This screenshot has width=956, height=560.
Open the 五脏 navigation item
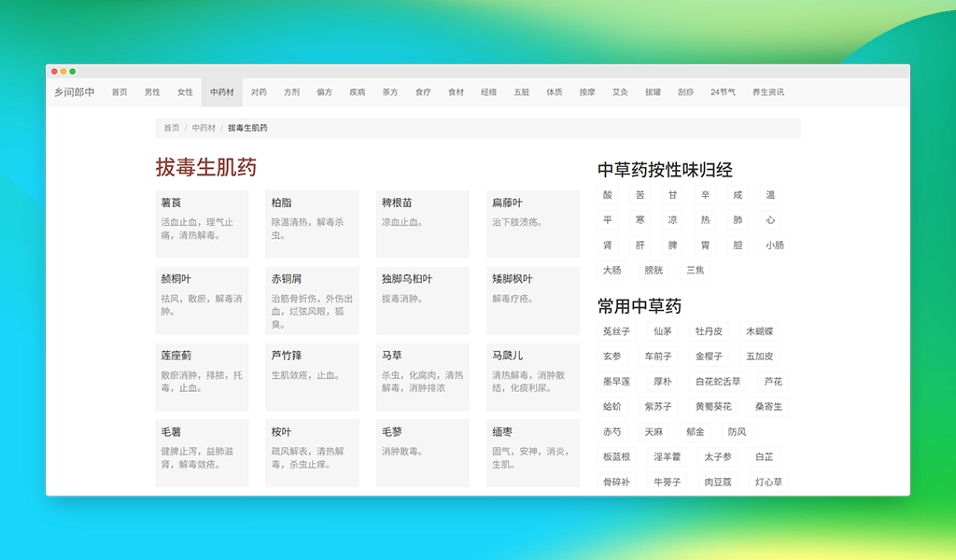(522, 92)
